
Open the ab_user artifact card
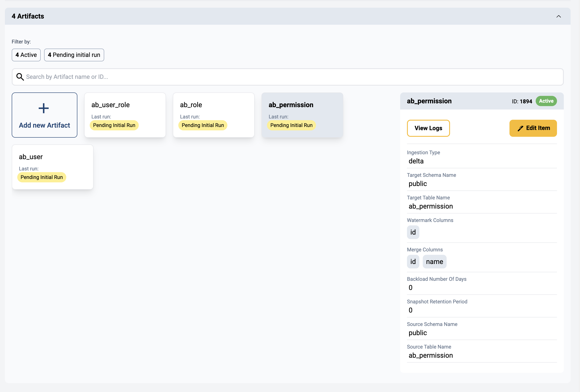coord(53,167)
